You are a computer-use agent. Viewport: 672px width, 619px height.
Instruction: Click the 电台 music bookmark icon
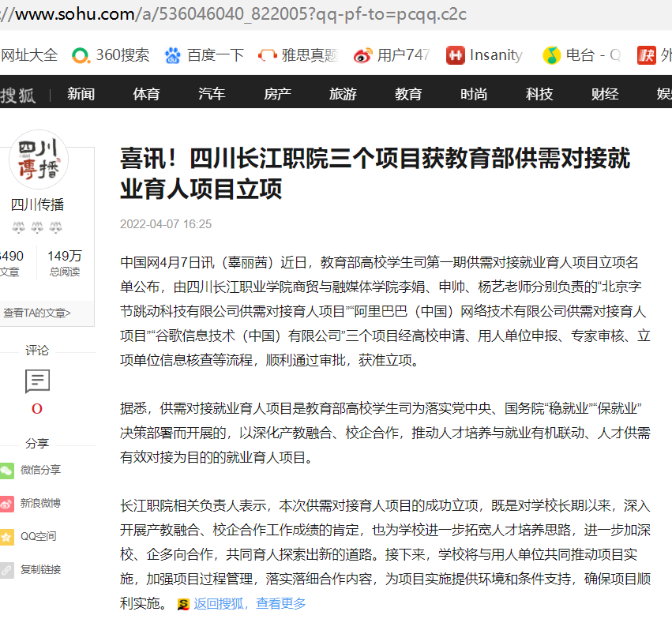coord(551,56)
